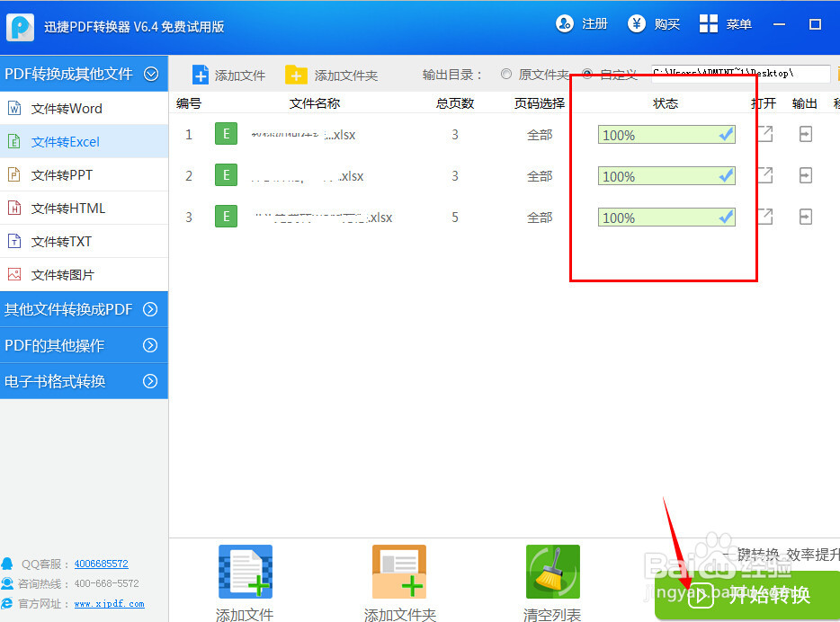Open the www.xjpdf.com website link
840x622 pixels.
pyautogui.click(x=110, y=603)
